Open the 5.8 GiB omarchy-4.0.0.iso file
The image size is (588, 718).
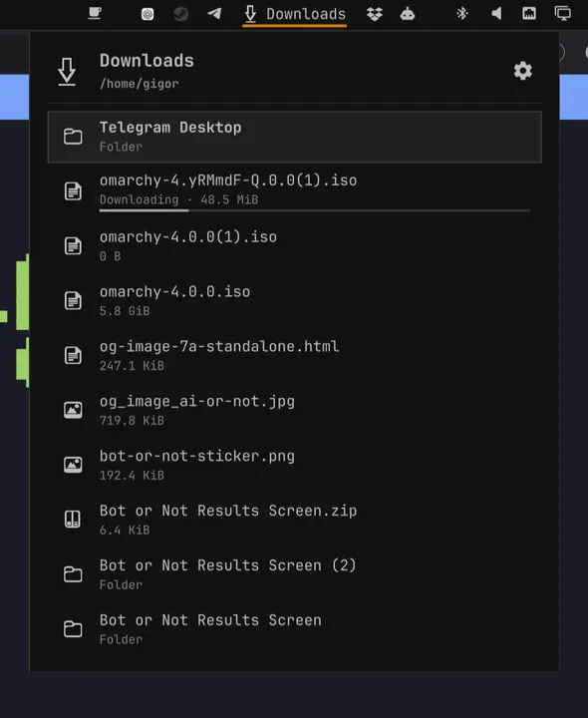click(x=295, y=301)
